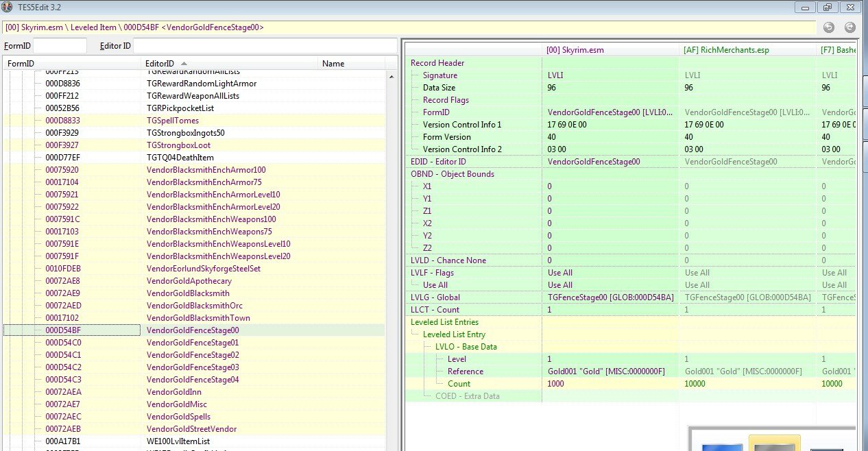The width and height of the screenshot is (868, 451).
Task: Click the Form Version field label
Action: coord(446,136)
